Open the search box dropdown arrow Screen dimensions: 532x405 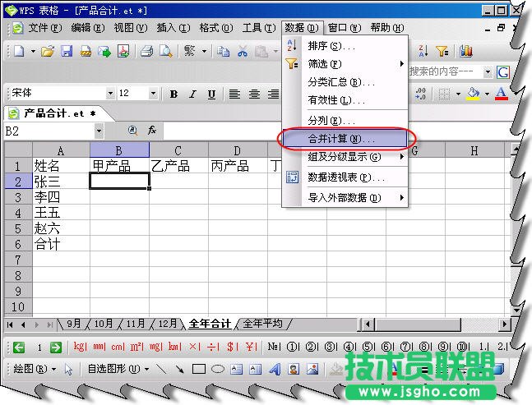488,71
